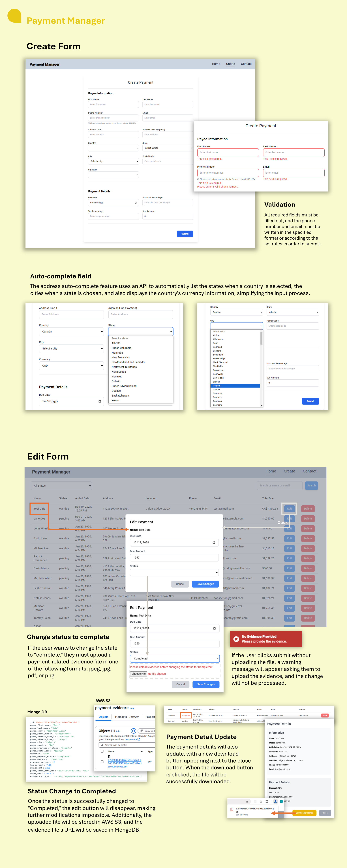Screen dimensions: 347x868
Task: Open calendar picker icon in Create form Due Date
Action: 135,203
